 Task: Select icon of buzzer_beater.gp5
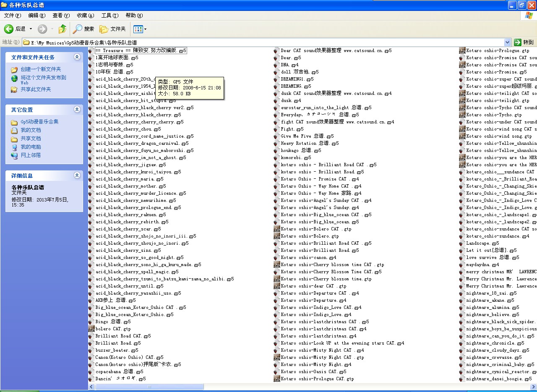tap(91, 350)
